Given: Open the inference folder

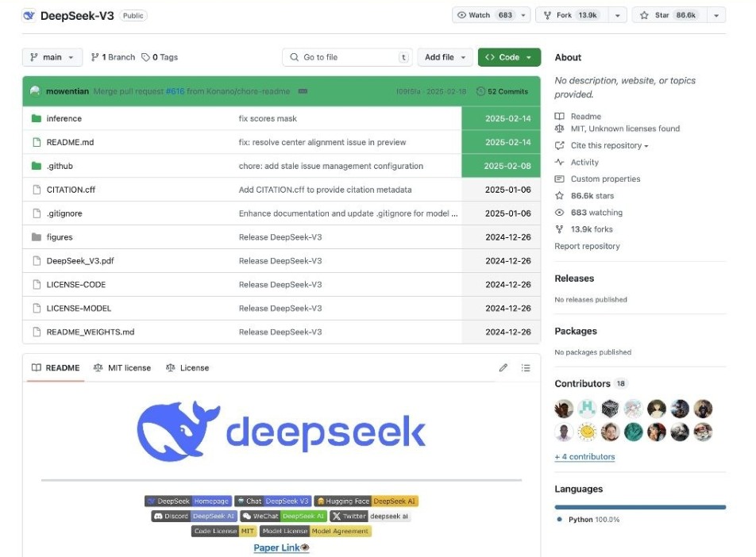Looking at the screenshot, I should click(x=64, y=118).
